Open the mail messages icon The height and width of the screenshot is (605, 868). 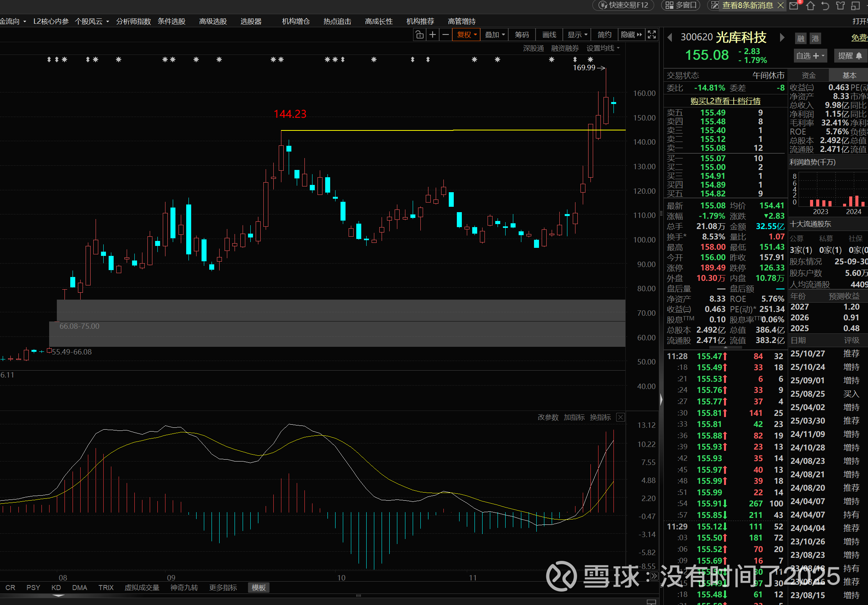tap(794, 5)
